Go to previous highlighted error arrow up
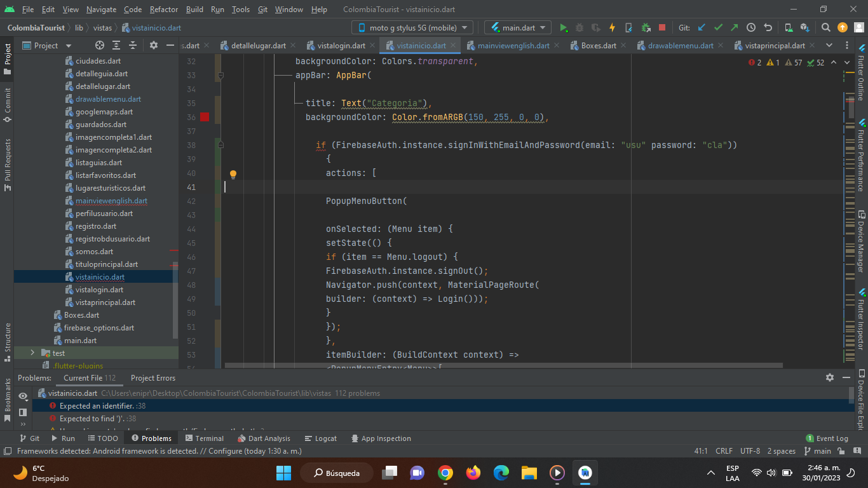This screenshot has width=868, height=488. pos(834,62)
